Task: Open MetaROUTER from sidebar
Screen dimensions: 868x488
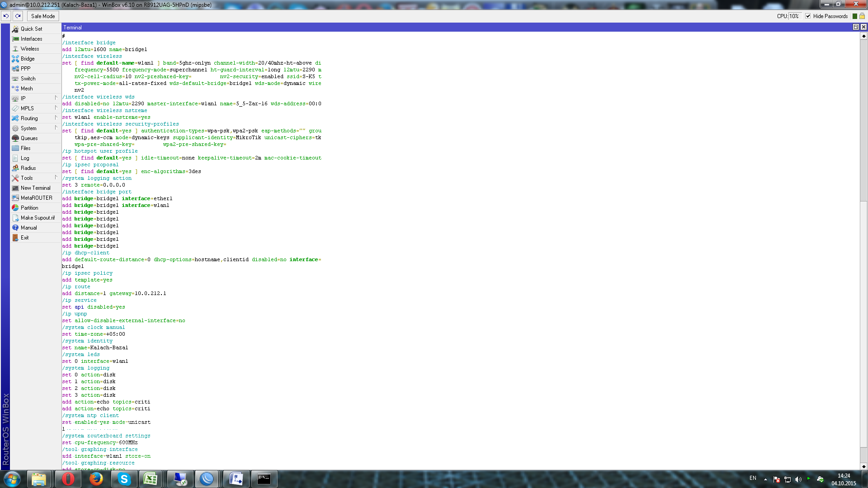Action: pos(36,198)
